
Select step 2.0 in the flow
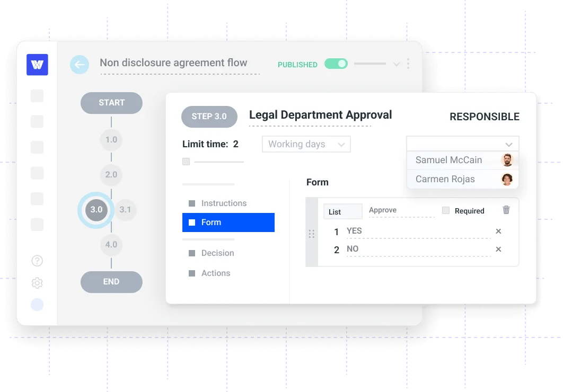(111, 175)
